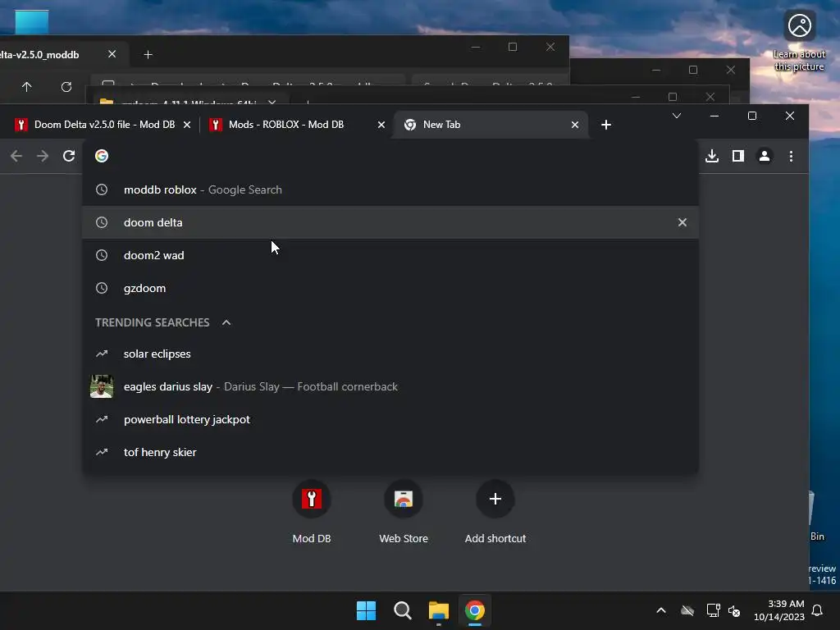This screenshot has height=630, width=840.
Task: Open tab search chevron in Chrome
Action: tap(677, 116)
